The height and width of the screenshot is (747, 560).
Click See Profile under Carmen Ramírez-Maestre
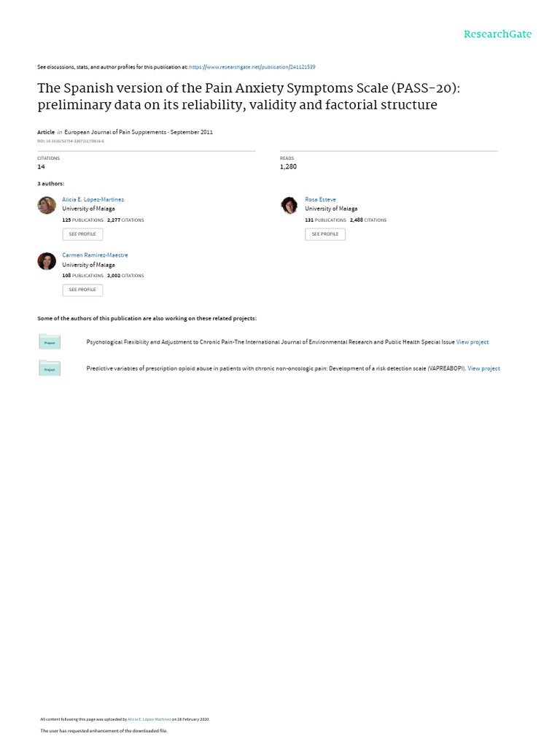click(x=82, y=290)
